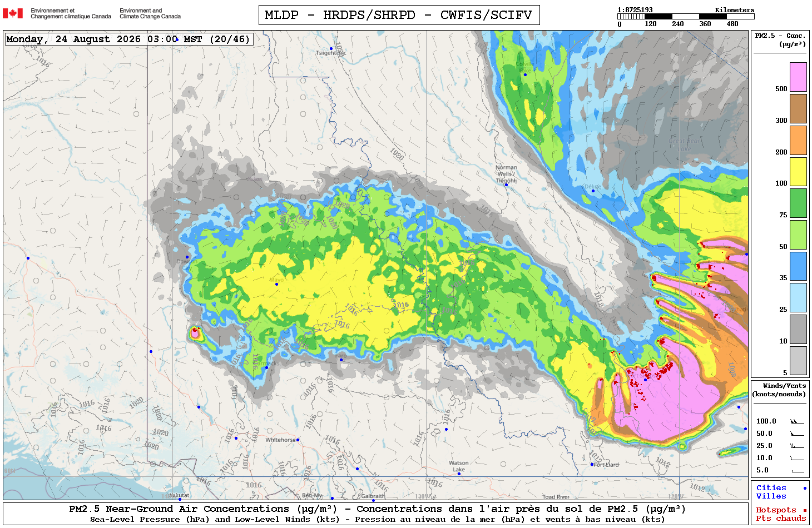Click the 50.0 knot wind barb symbol
The width and height of the screenshot is (812, 528).
tap(797, 434)
